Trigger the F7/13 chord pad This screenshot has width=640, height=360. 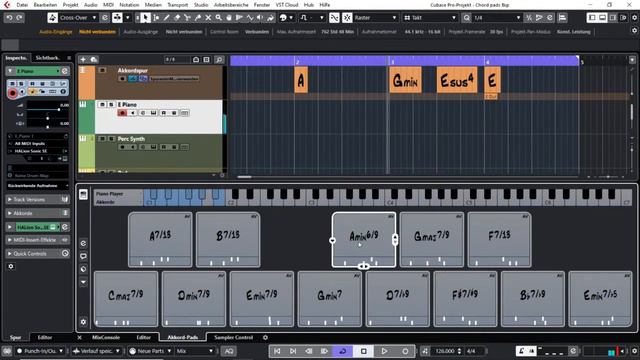click(499, 240)
